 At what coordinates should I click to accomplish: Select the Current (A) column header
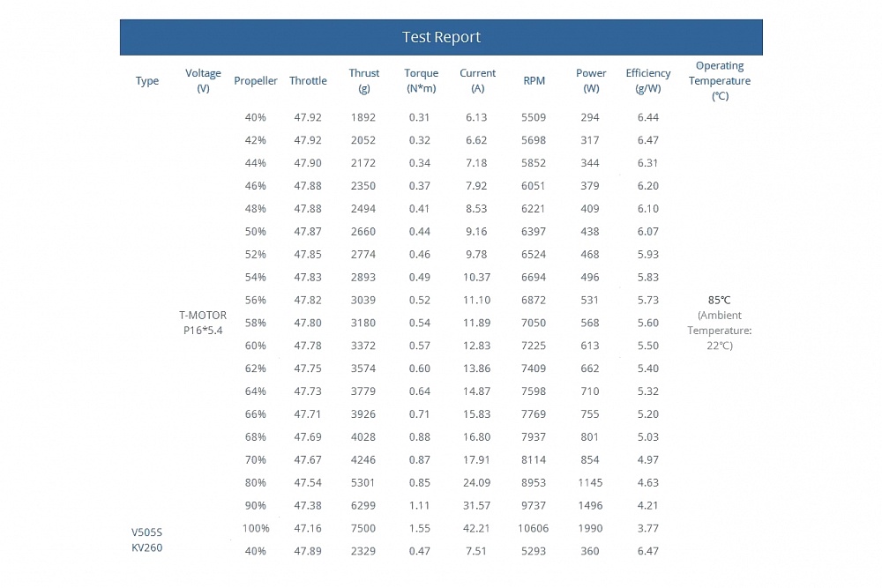coord(477,81)
